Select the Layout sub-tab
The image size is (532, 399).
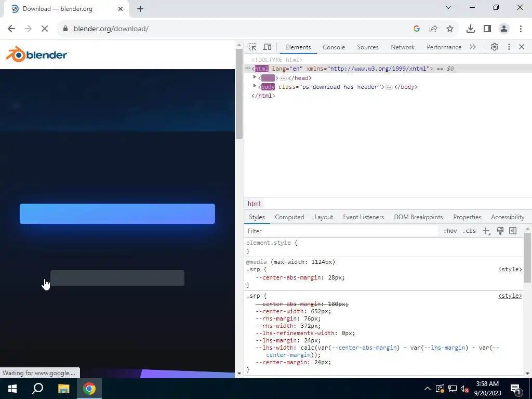324,217
